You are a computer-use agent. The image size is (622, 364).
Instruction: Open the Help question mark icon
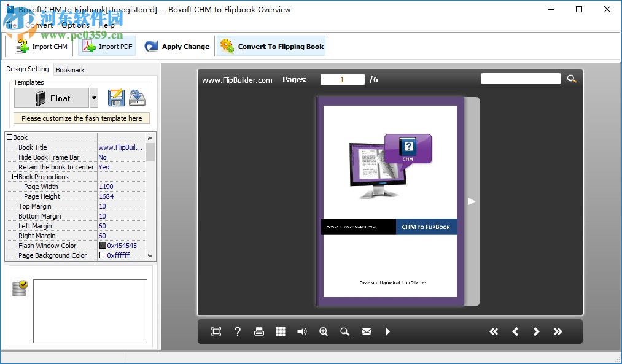click(238, 331)
